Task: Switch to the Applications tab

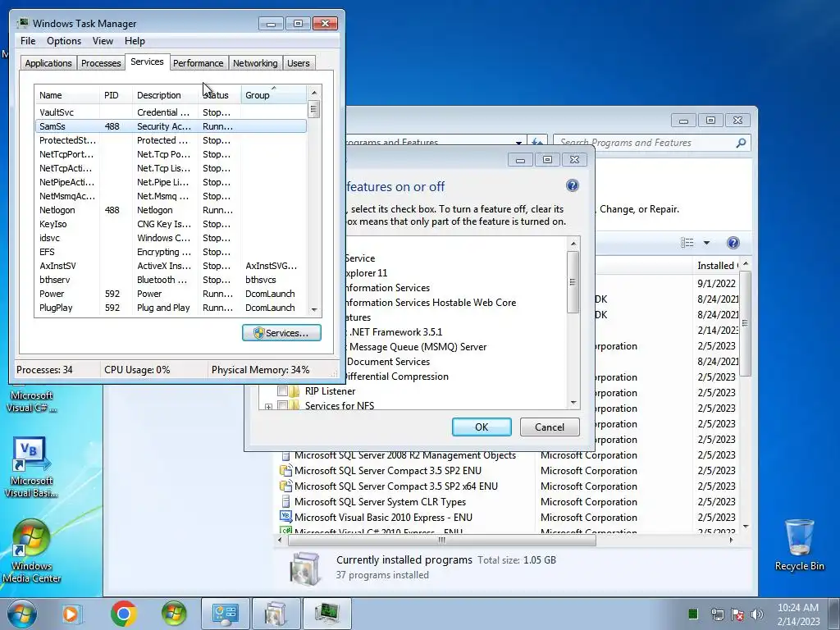Action: click(48, 63)
